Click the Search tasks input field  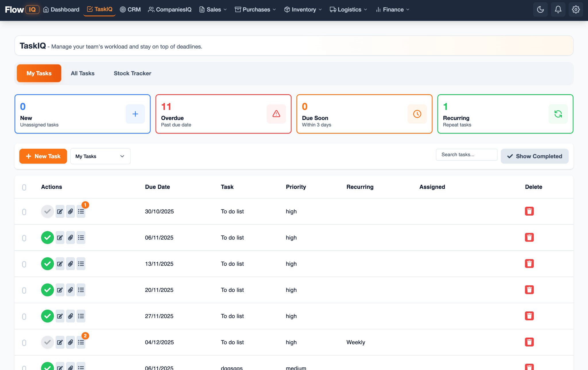(x=466, y=154)
